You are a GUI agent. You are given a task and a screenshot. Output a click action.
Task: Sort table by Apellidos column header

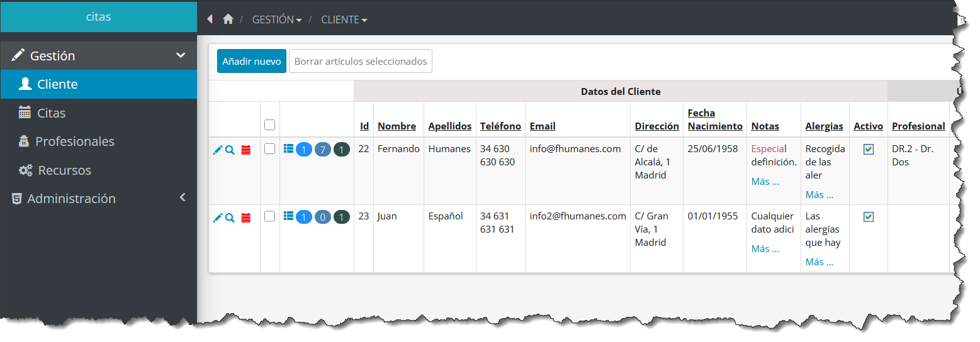click(x=449, y=126)
